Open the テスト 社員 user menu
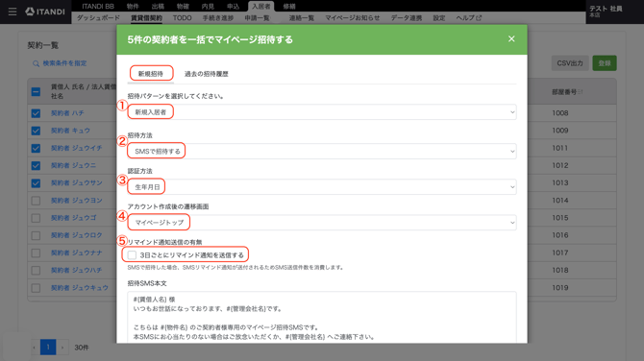The width and height of the screenshot is (644, 361). [x=607, y=12]
